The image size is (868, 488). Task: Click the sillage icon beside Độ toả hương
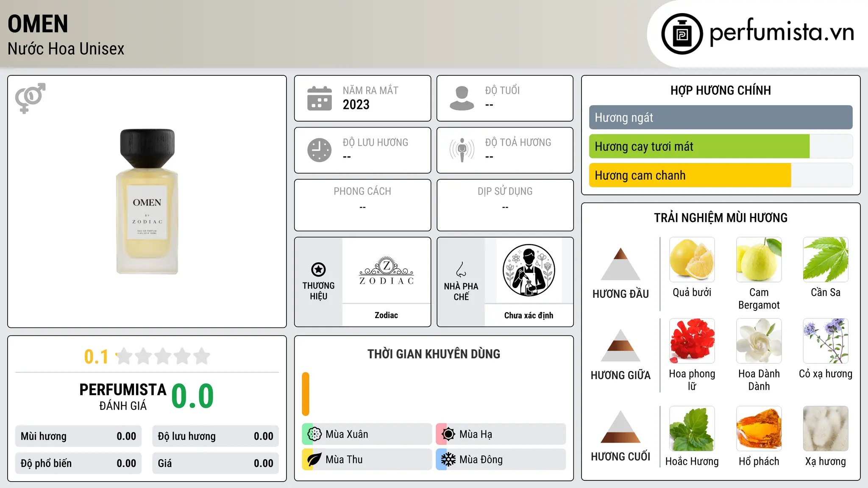click(462, 150)
